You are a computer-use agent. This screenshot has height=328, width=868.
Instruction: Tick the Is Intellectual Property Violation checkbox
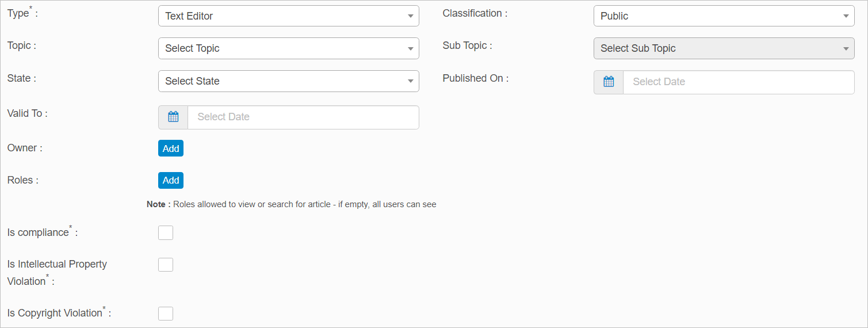click(166, 265)
